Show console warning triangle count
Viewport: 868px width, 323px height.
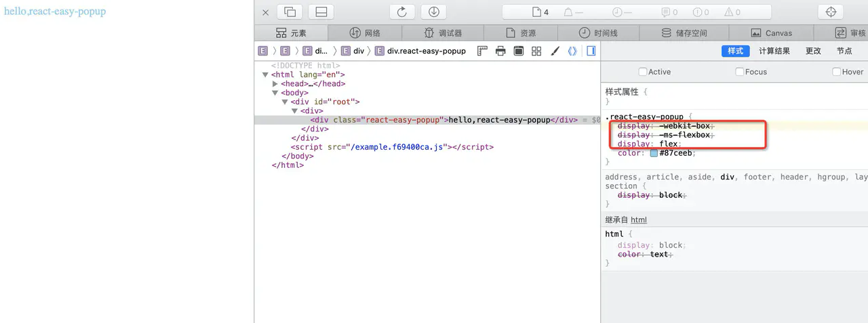(x=732, y=12)
